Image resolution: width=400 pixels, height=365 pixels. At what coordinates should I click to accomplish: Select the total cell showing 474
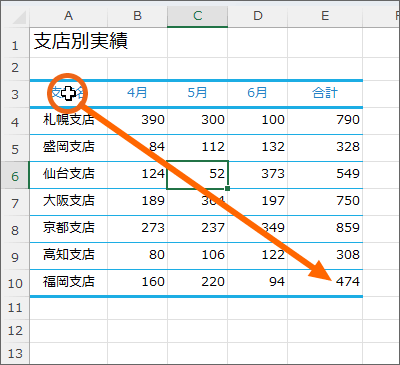[325, 282]
